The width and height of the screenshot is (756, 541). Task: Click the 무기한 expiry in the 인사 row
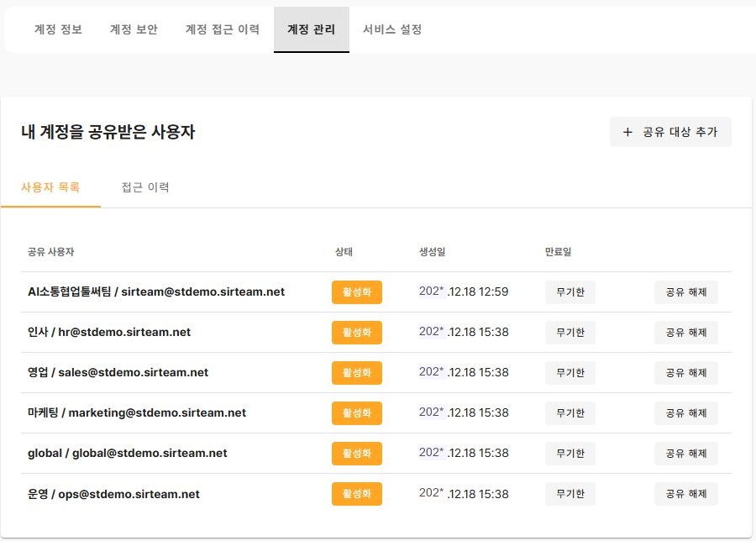click(x=570, y=333)
